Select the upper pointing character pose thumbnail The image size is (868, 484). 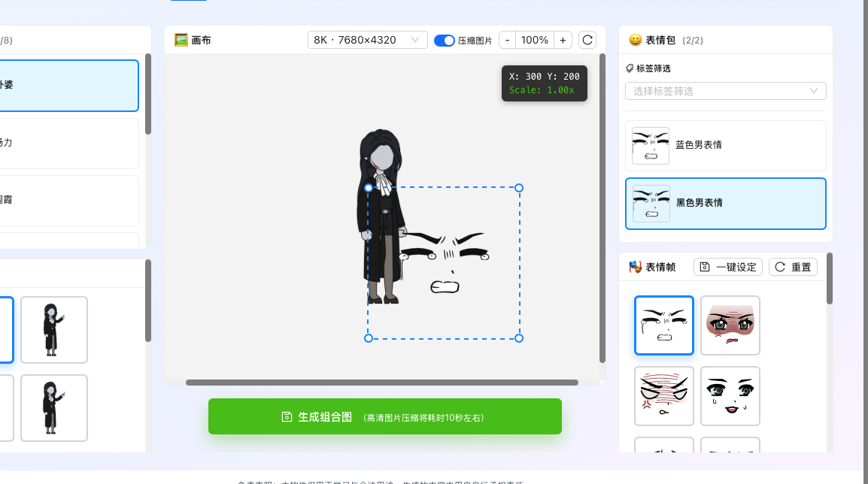(54, 330)
